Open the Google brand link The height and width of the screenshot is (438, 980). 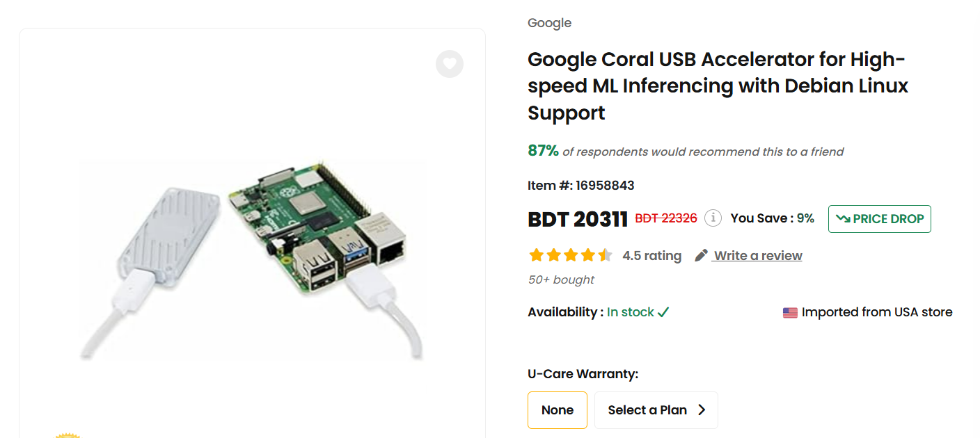[x=549, y=23]
